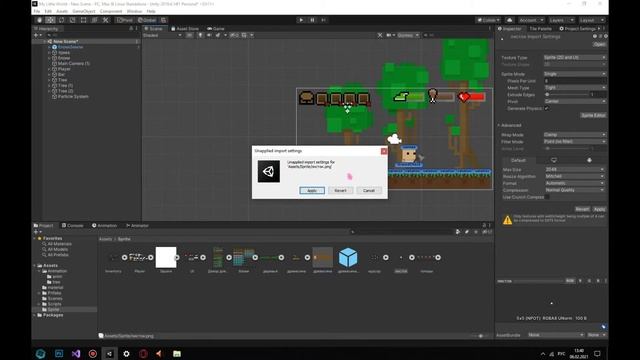Click the cloud services icon
This screenshot has height=360, width=640.
click(x=509, y=20)
